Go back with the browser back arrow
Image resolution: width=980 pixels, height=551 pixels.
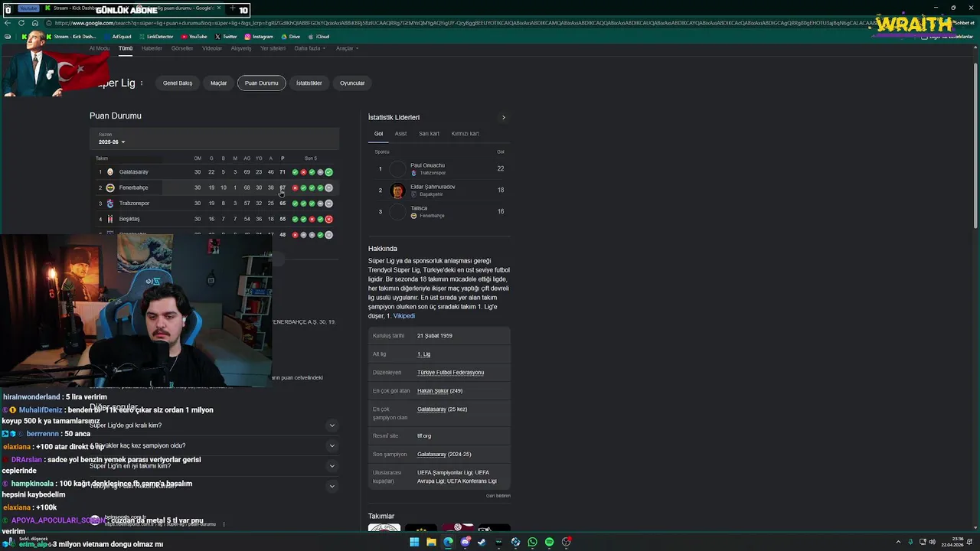pos(8,23)
